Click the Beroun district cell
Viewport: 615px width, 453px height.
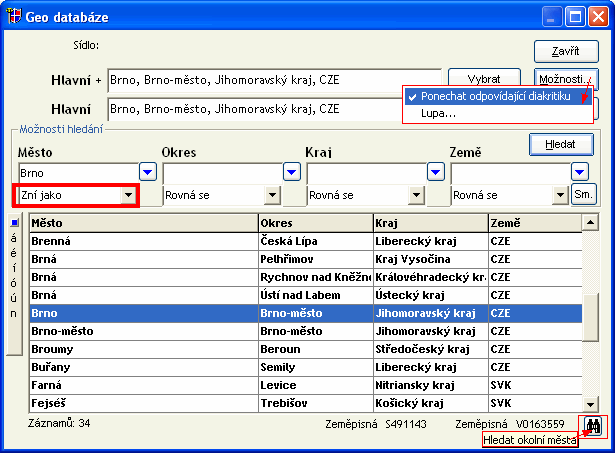click(x=316, y=349)
